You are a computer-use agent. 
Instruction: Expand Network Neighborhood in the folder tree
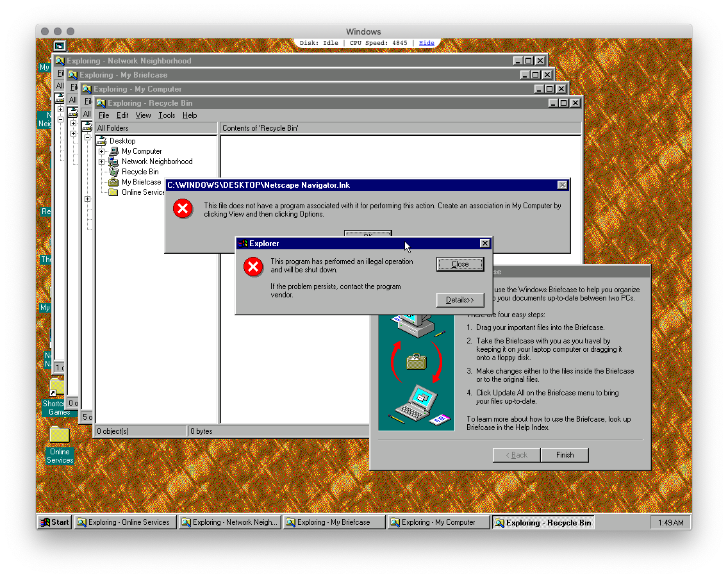[x=101, y=161]
